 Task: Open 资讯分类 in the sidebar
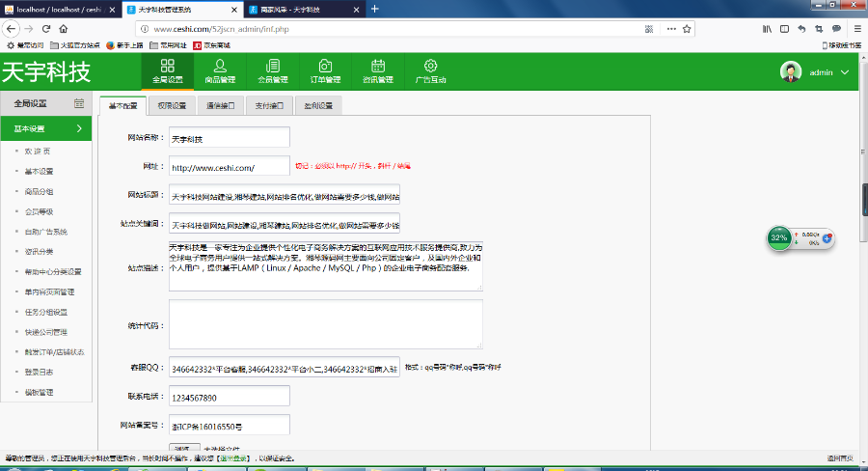(x=39, y=252)
